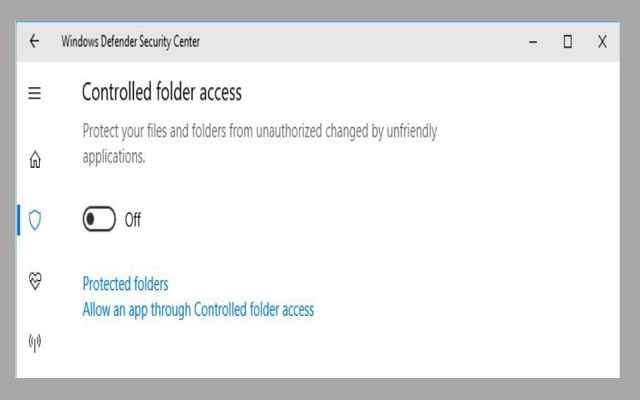Screen dimensions: 640x400
Task: Turn on Controlled folder access switch
Action: point(99,220)
